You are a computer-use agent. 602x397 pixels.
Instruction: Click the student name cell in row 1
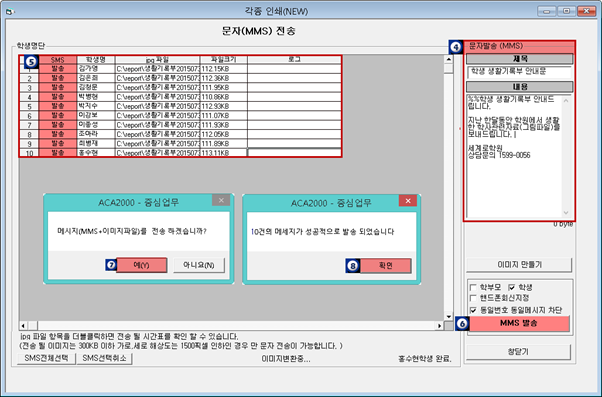[x=96, y=69]
